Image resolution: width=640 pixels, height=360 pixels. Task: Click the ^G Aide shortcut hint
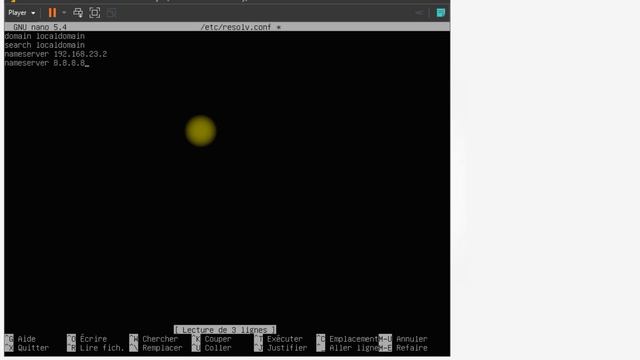[x=20, y=339]
